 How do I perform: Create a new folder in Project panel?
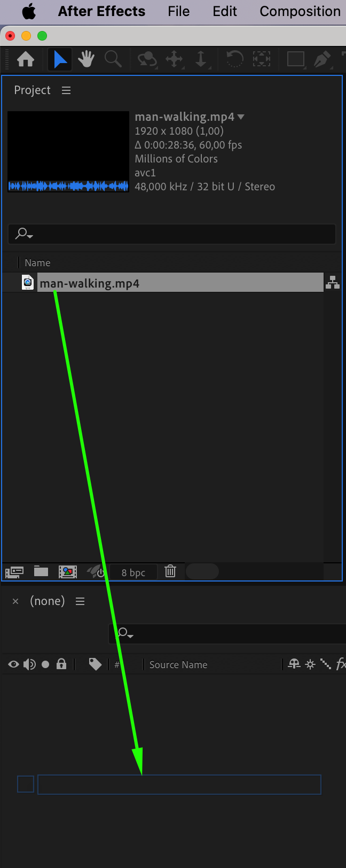click(x=41, y=571)
